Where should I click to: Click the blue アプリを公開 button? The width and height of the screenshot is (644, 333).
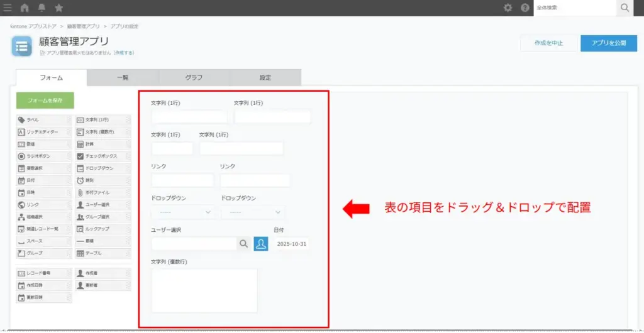click(609, 43)
